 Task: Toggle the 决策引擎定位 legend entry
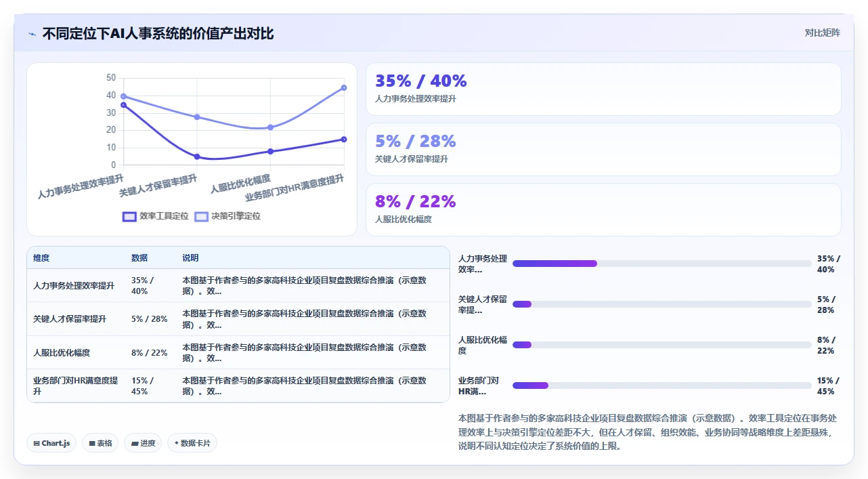click(x=227, y=216)
